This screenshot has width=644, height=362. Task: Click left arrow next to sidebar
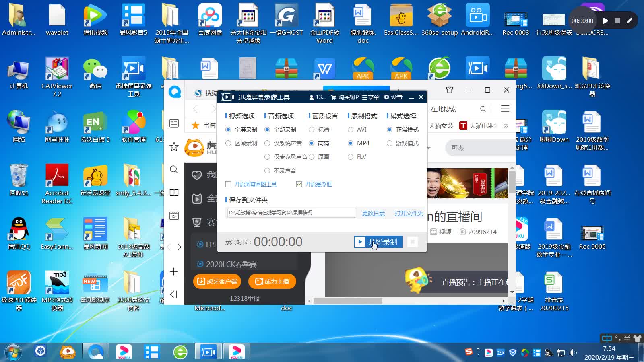(x=169, y=247)
